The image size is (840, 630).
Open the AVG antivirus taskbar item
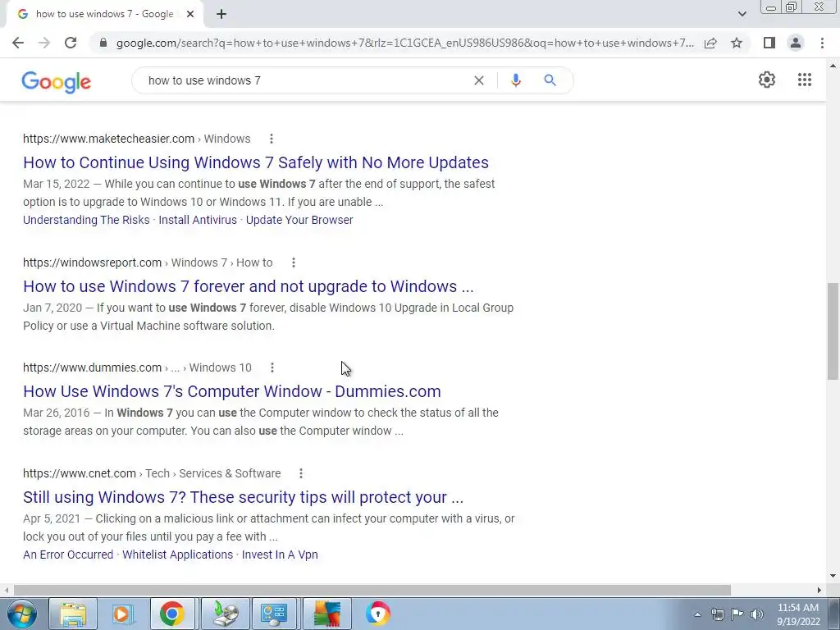pos(326,614)
